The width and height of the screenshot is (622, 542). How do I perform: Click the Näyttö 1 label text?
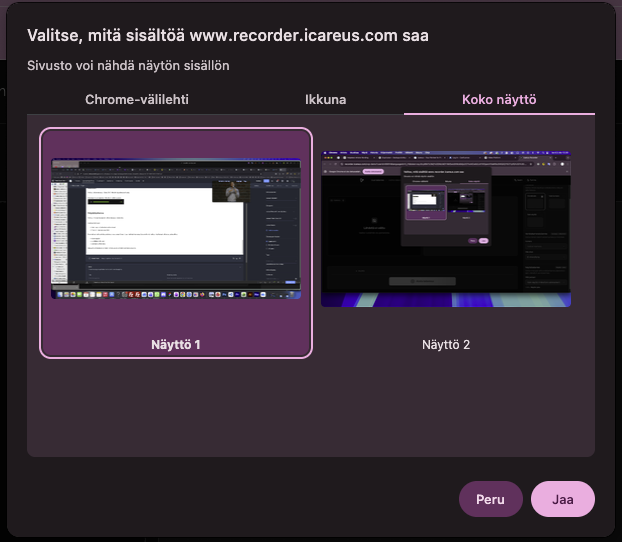(x=176, y=344)
